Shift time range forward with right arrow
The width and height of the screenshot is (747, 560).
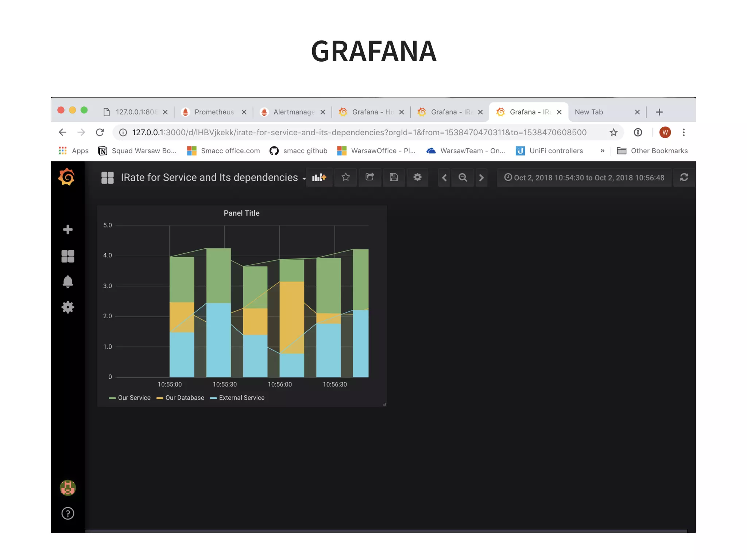point(481,178)
